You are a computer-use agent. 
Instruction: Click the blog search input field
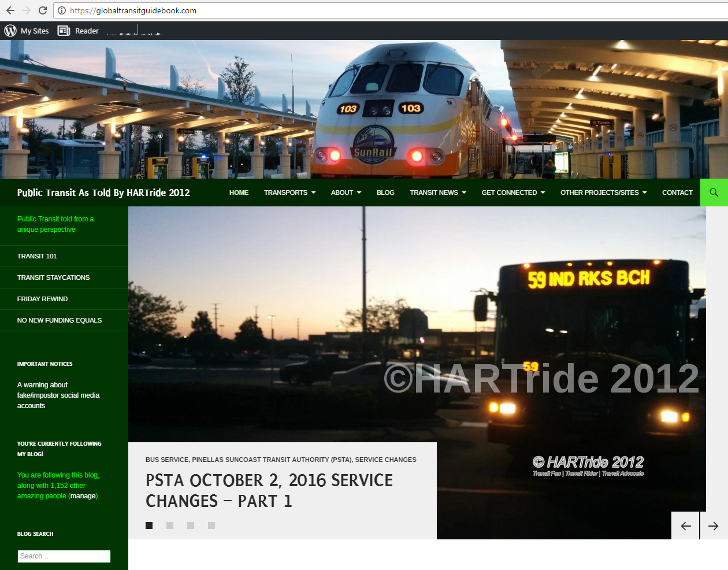point(64,556)
